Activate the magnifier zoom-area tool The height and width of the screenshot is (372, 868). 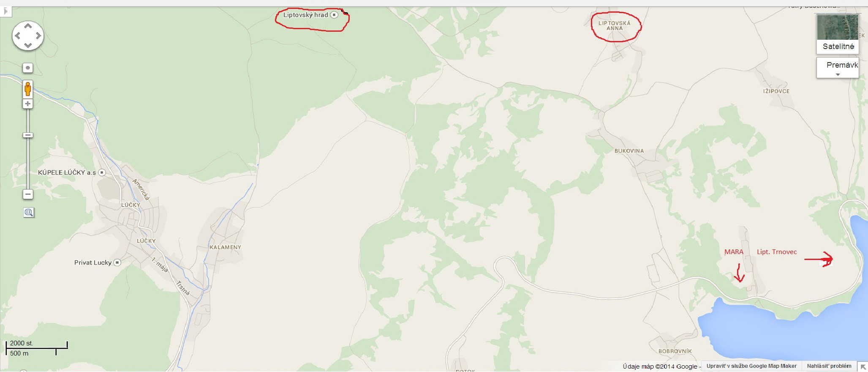click(x=29, y=213)
